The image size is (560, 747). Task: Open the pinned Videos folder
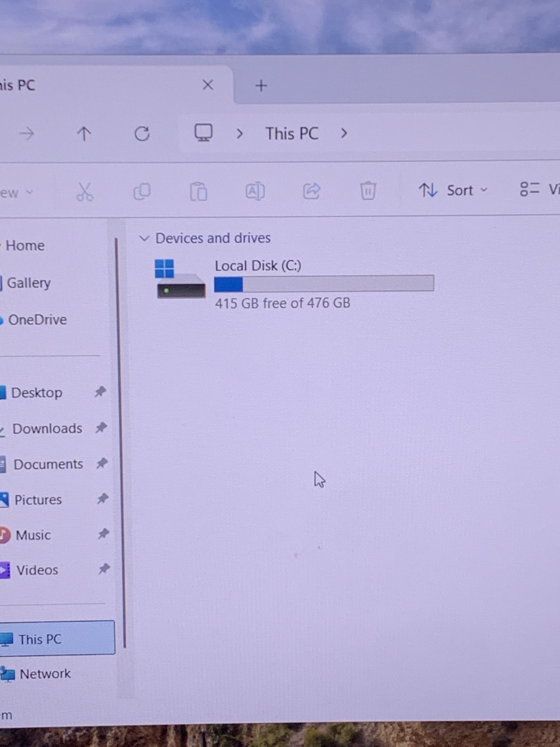click(37, 570)
